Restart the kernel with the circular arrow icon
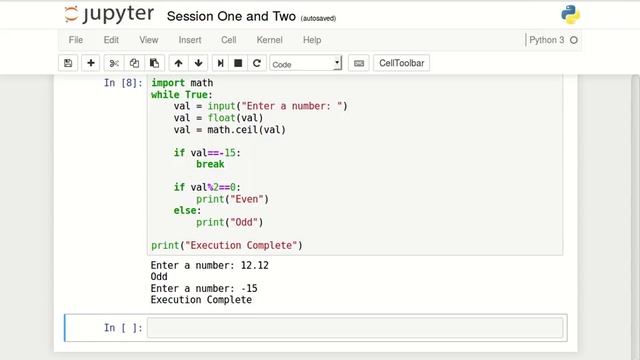640x360 pixels. click(257, 63)
